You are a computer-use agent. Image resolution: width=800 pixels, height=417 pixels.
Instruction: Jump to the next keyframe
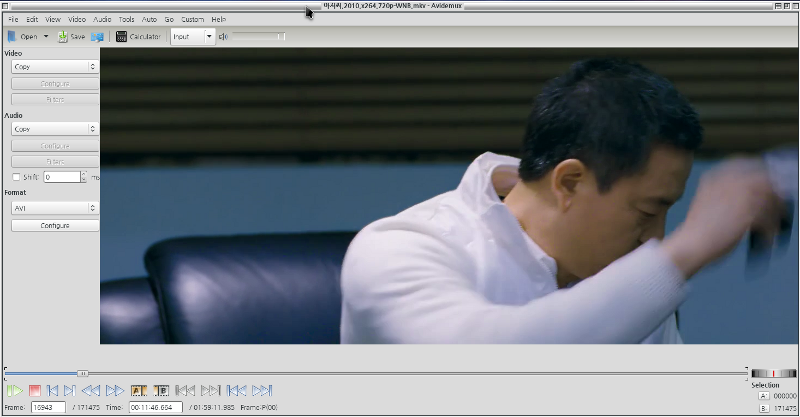click(115, 390)
